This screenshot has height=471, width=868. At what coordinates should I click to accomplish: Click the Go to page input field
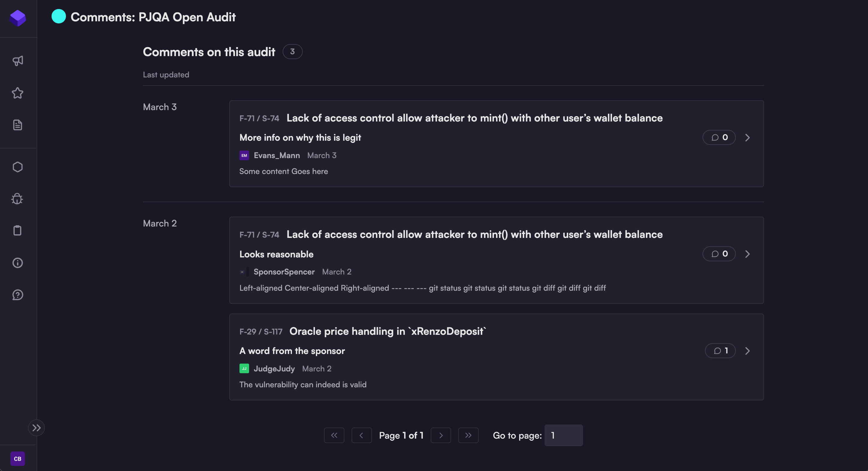coord(563,435)
